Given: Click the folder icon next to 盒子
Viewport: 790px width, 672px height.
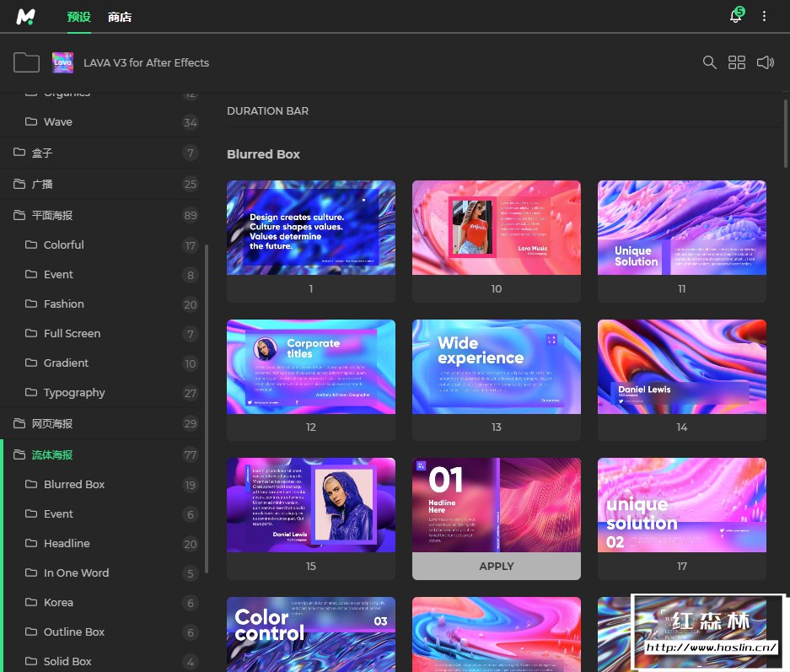Looking at the screenshot, I should click(19, 152).
